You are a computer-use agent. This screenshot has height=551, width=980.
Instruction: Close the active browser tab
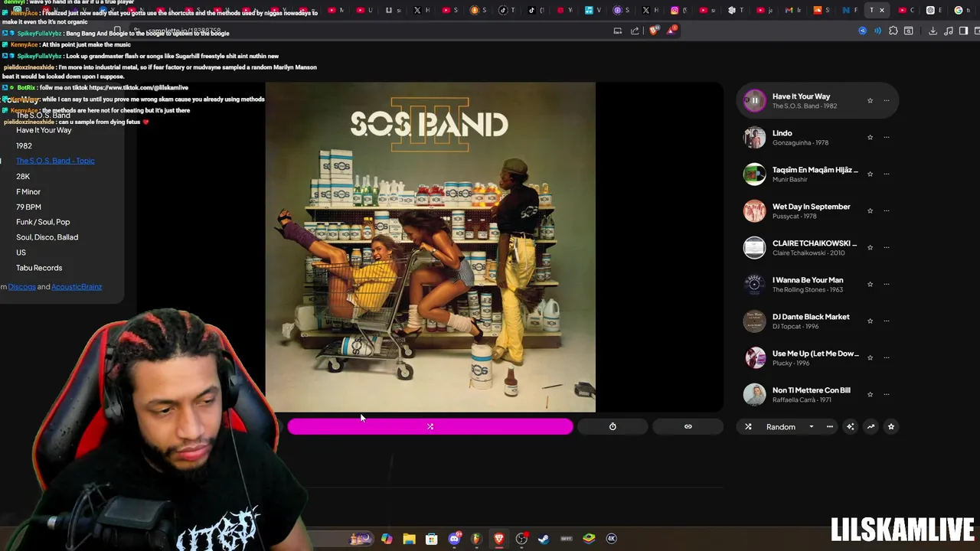[x=882, y=10]
